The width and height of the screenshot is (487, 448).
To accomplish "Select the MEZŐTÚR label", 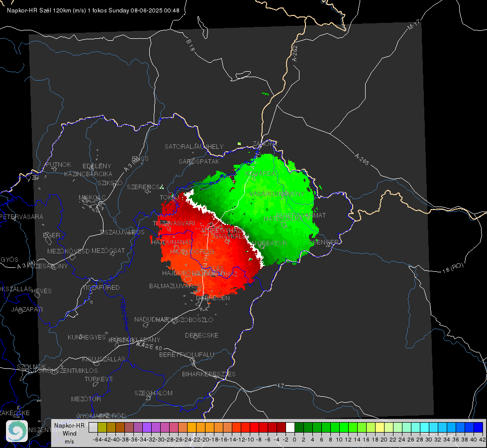I will 86,399.
